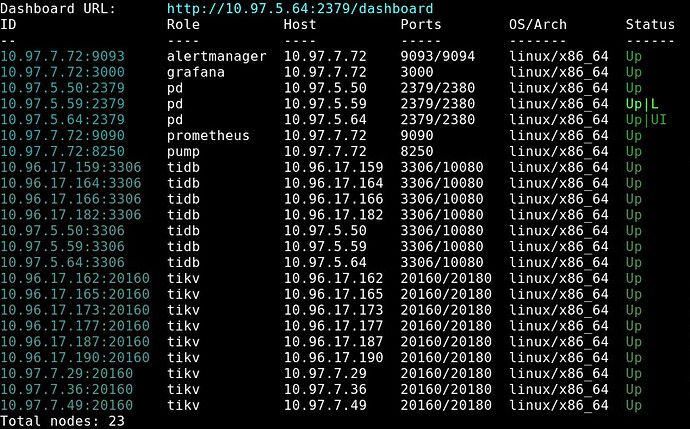Click node ID 10.97.7.72:9093
This screenshot has height=429, width=690.
62,55
